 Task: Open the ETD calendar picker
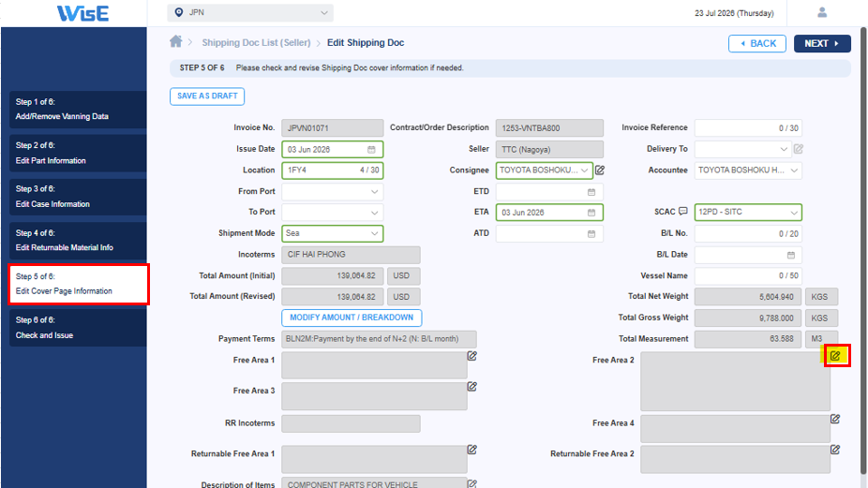point(591,192)
